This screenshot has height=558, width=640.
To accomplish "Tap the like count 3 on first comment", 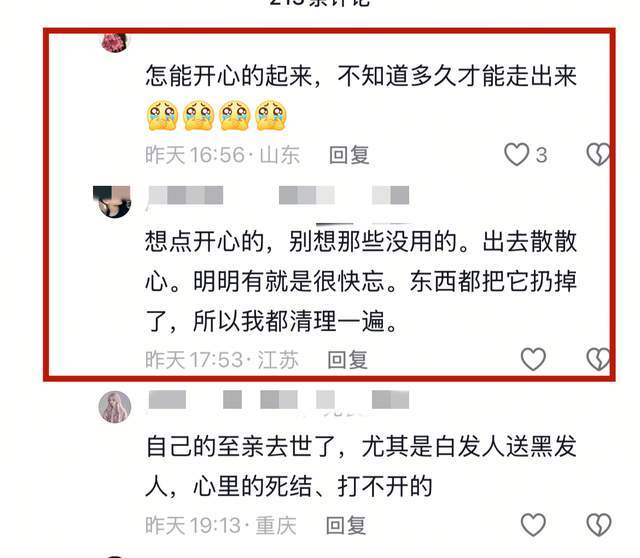I will tap(541, 155).
